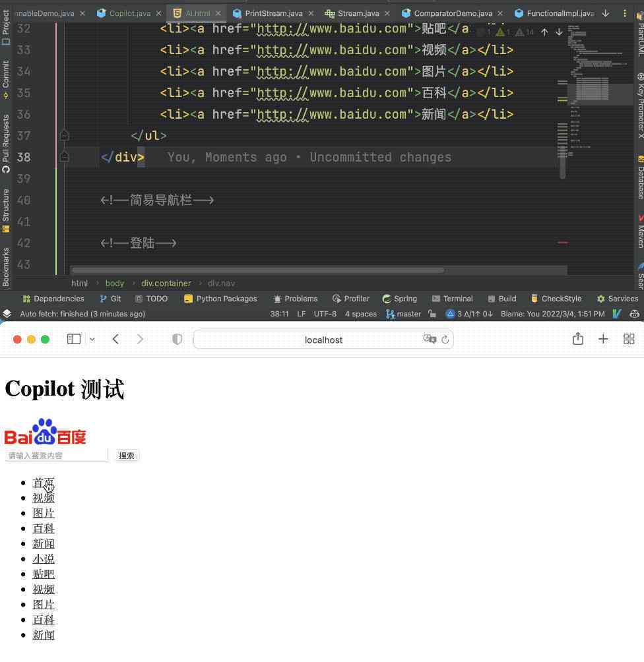Close the Stream.java editor tab
This screenshot has height=662, width=644.
pos(387,13)
